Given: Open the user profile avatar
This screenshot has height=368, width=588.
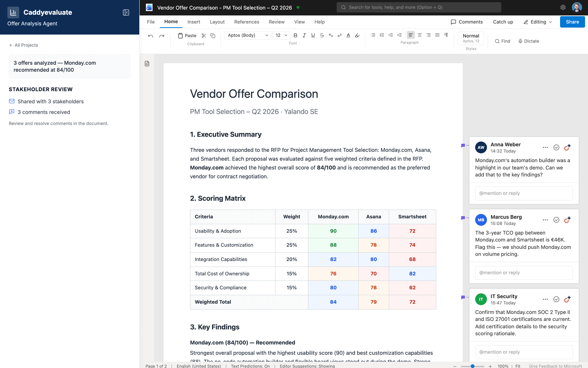Looking at the screenshot, I should (577, 7).
